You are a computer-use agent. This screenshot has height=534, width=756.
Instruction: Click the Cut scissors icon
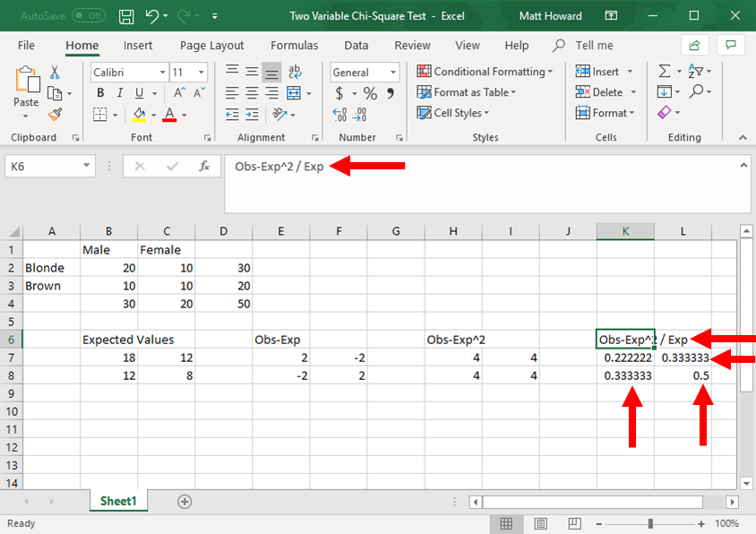pyautogui.click(x=55, y=73)
